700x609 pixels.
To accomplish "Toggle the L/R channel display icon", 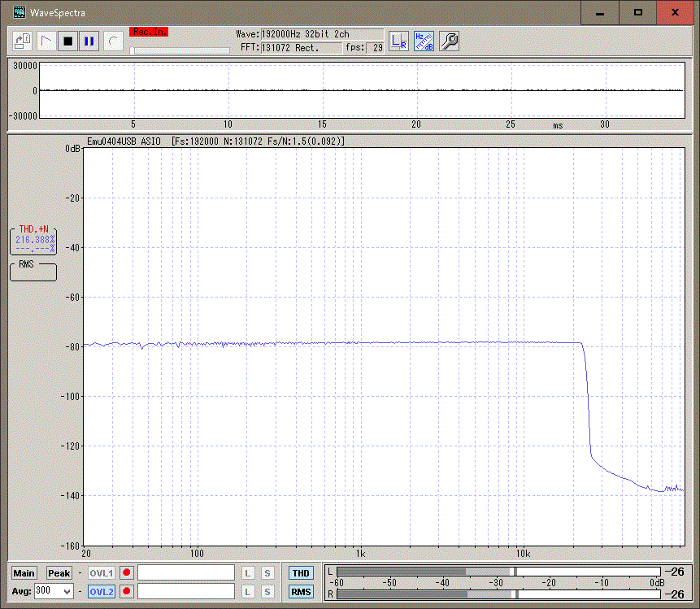I will [x=398, y=41].
